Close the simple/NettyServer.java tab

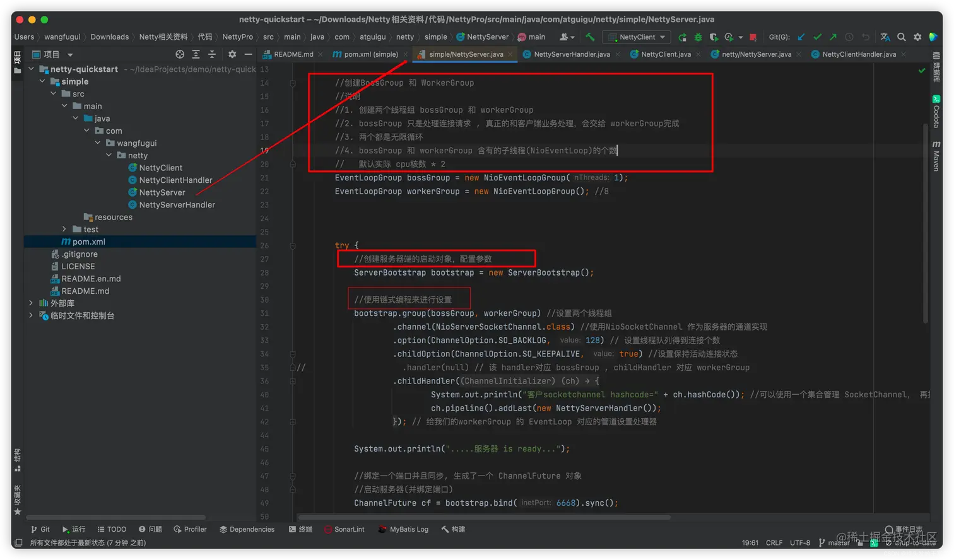coord(510,54)
